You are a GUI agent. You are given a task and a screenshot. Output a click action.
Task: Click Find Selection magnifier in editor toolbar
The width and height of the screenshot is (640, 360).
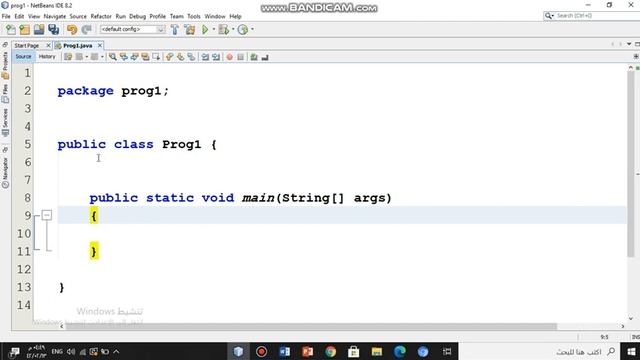click(x=113, y=57)
